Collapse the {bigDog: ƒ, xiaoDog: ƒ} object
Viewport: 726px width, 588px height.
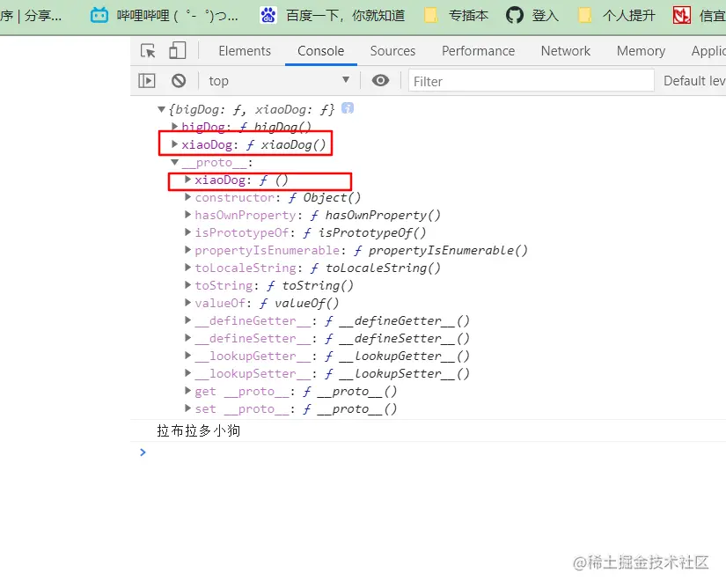click(162, 109)
